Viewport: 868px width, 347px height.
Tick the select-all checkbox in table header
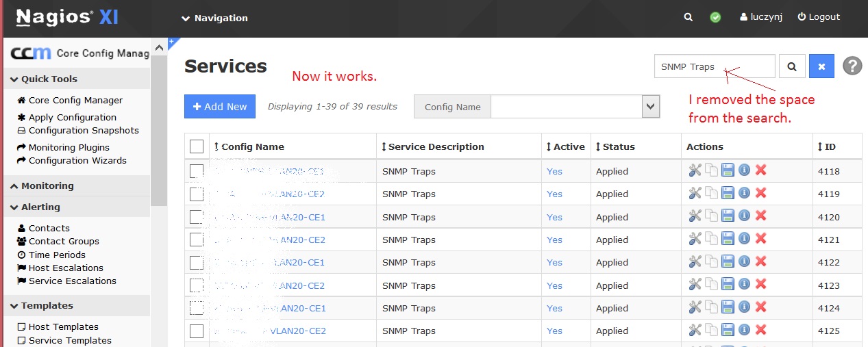(197, 146)
